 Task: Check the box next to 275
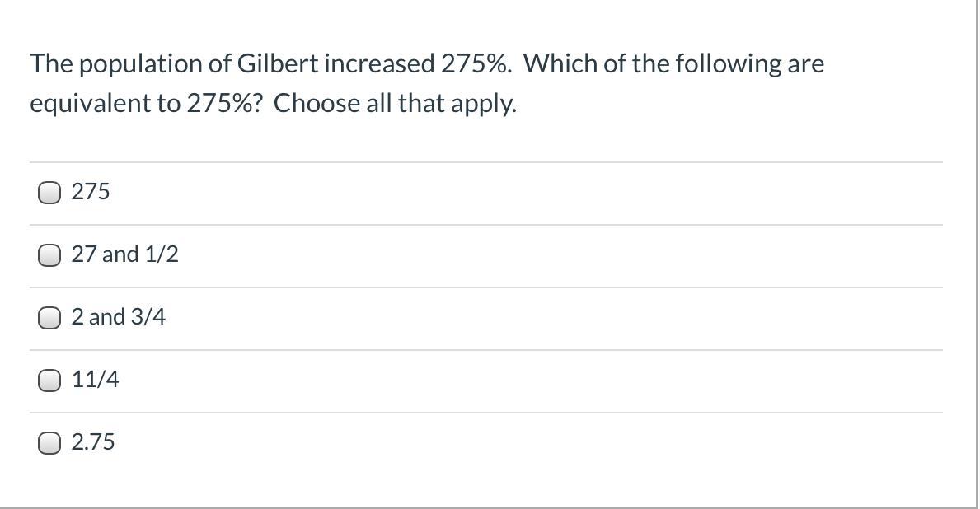[49, 193]
